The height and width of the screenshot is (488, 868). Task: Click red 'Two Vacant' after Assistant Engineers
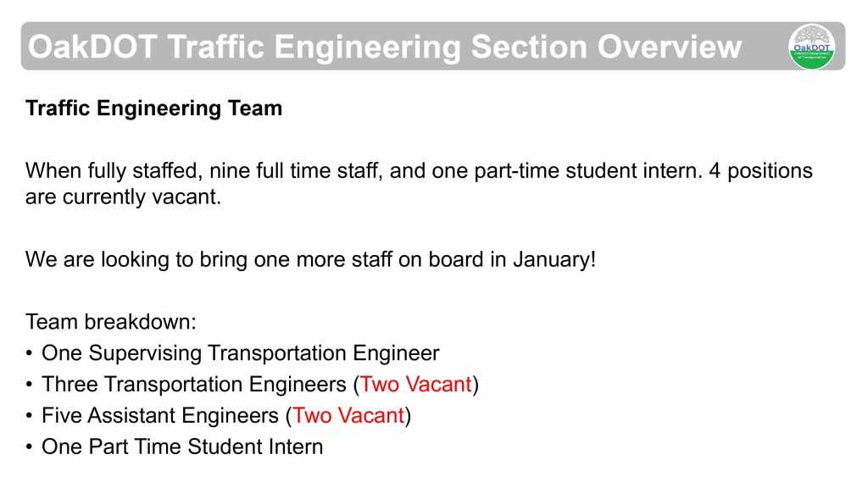[x=348, y=416]
